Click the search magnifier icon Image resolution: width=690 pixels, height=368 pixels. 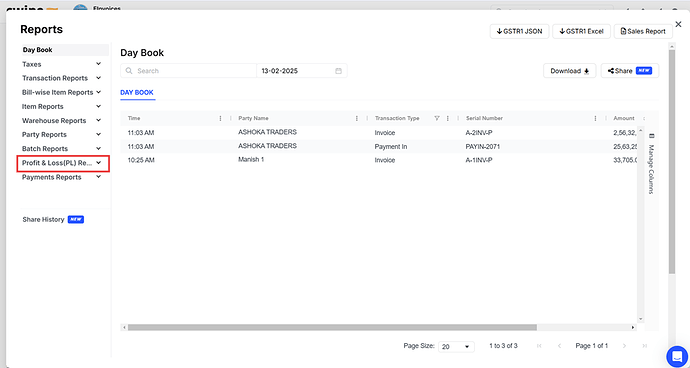(x=129, y=71)
